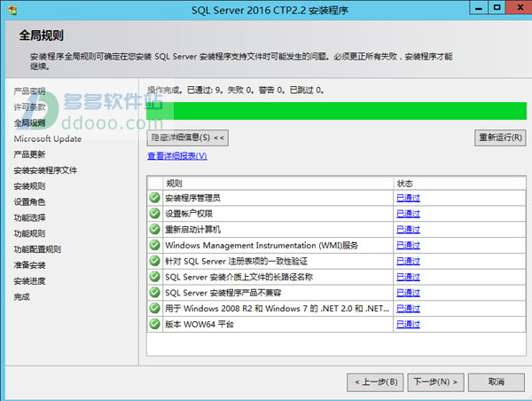Open 已通过 link for .NET 2.0 rule
532x401 pixels.
408,309
